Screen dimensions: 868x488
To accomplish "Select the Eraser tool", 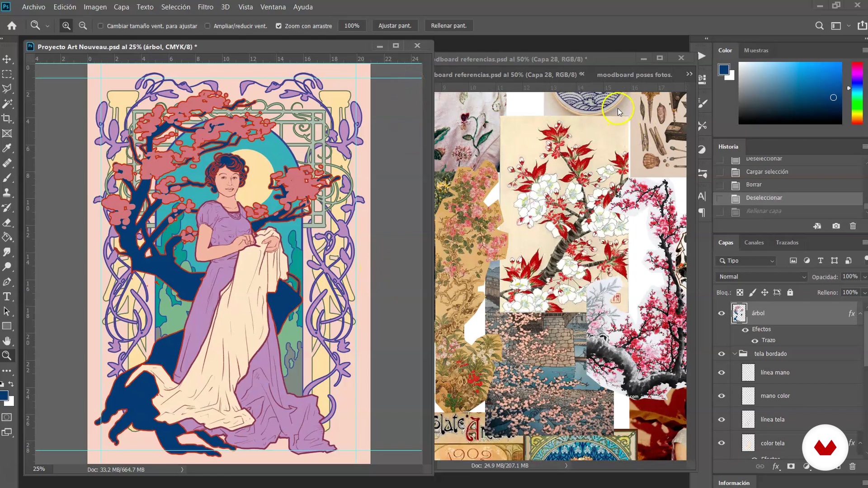I will [7, 223].
